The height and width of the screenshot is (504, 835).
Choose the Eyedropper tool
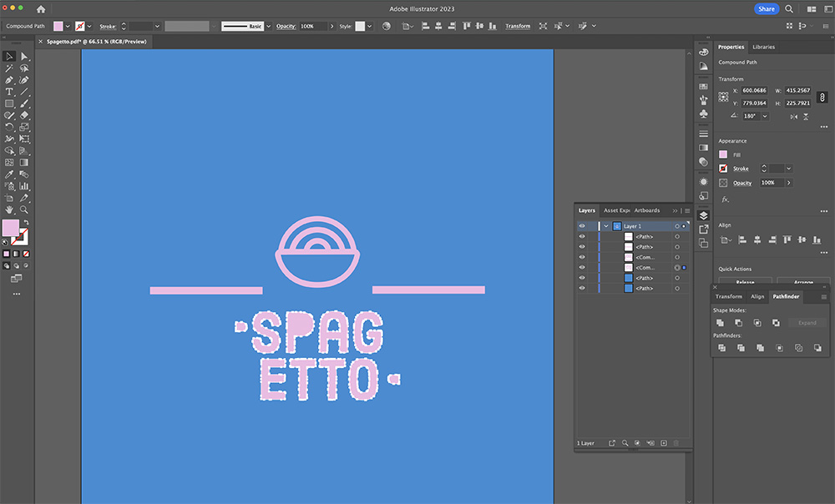tap(9, 174)
